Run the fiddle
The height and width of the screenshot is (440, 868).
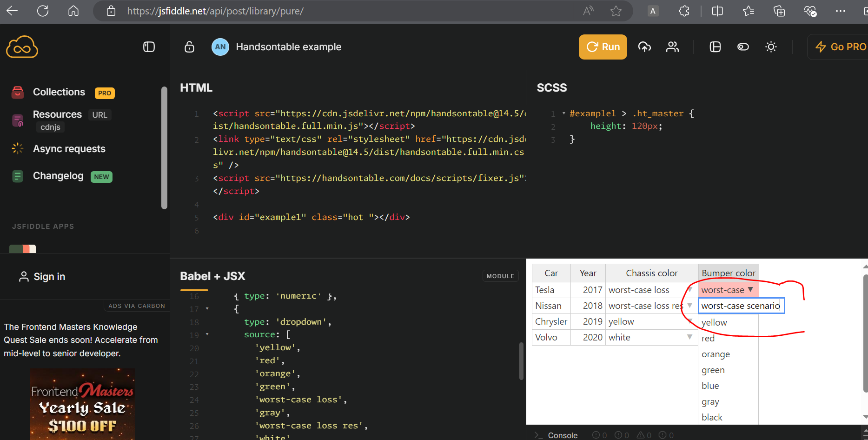coord(603,47)
